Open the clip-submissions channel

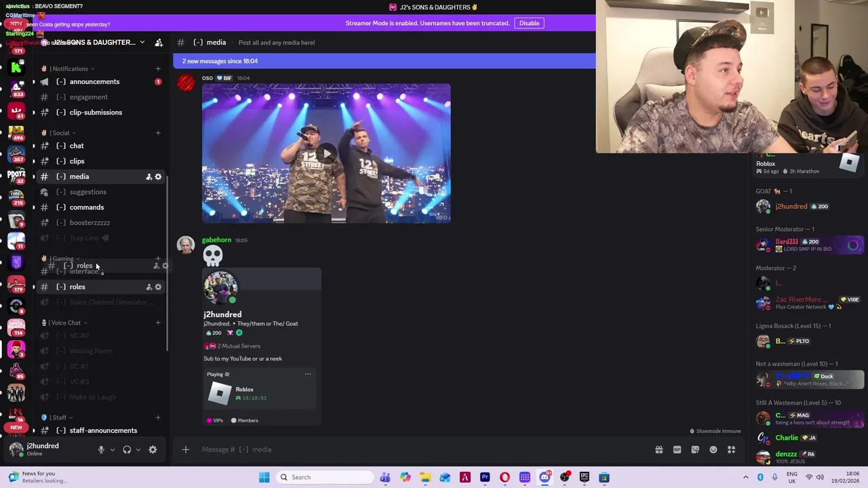click(x=102, y=113)
